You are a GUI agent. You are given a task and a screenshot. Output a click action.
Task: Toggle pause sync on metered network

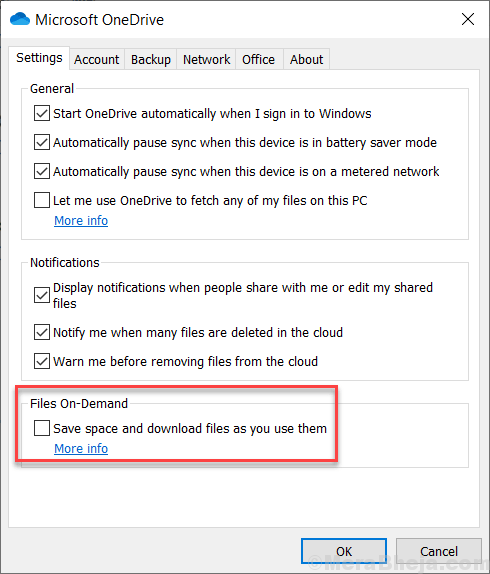tap(42, 171)
